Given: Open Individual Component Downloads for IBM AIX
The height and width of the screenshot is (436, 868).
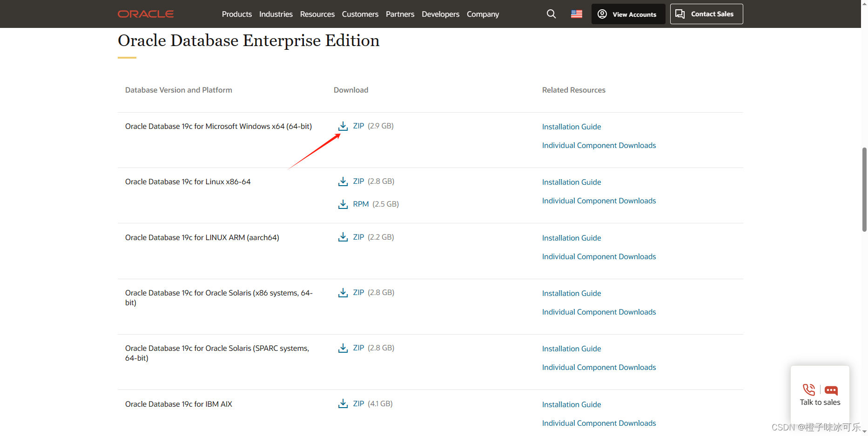Looking at the screenshot, I should click(x=599, y=423).
